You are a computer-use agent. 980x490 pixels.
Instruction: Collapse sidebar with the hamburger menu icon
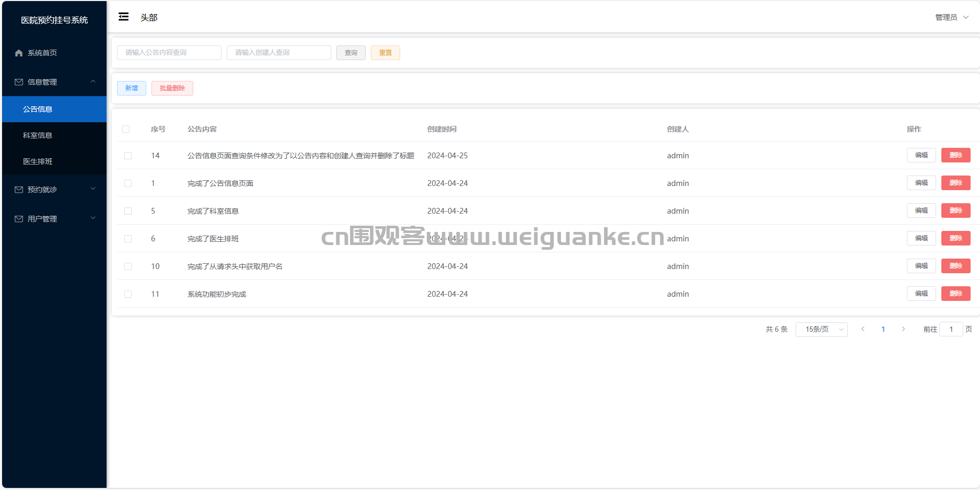tap(123, 17)
